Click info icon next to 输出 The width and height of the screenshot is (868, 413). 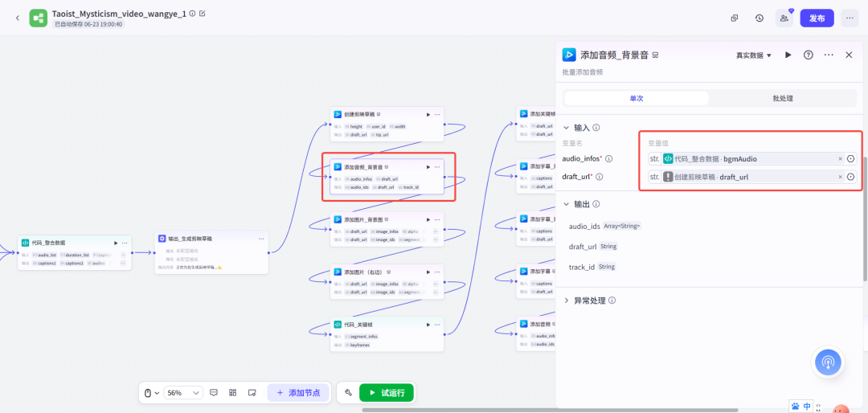[x=596, y=204]
